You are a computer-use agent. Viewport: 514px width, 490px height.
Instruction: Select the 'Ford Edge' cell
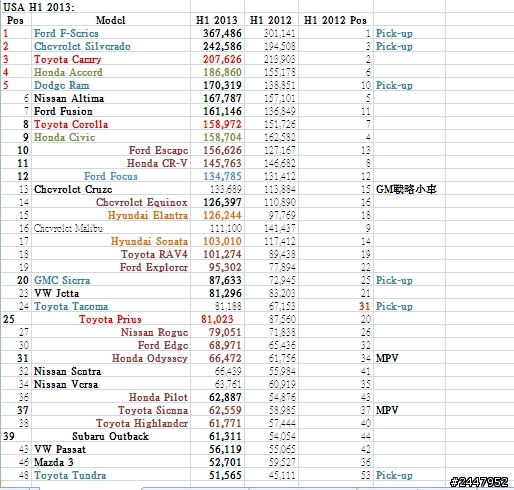coord(163,345)
